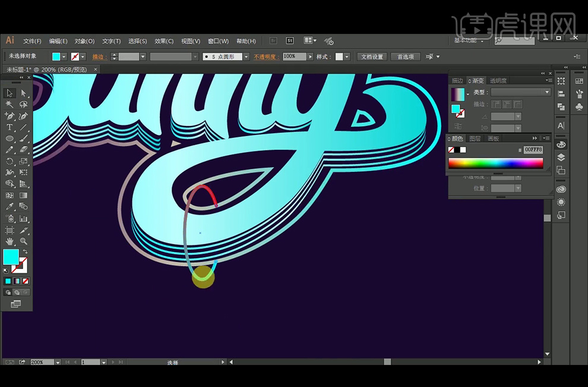Select the Gradient tool in toolbox
Viewport: 588px width, 387px height.
pos(23,195)
